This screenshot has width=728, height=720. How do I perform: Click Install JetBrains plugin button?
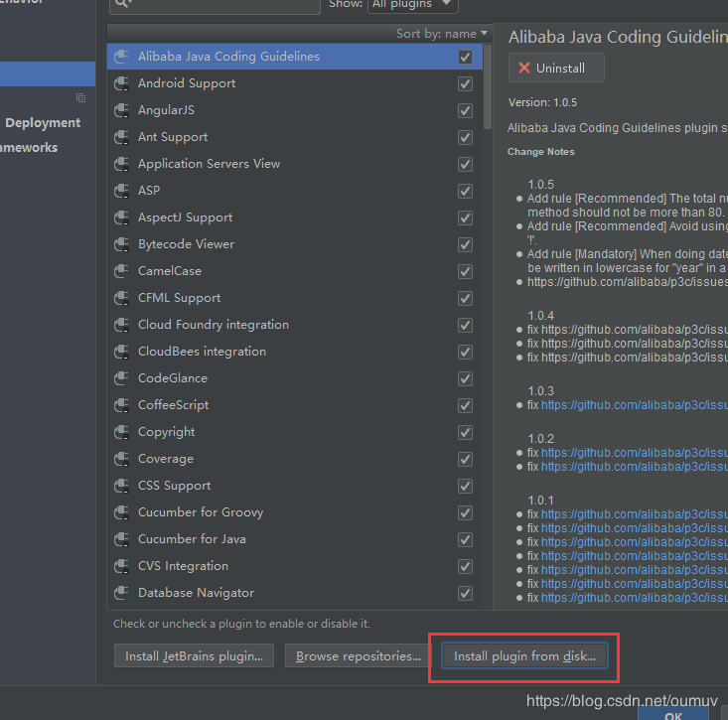194,655
